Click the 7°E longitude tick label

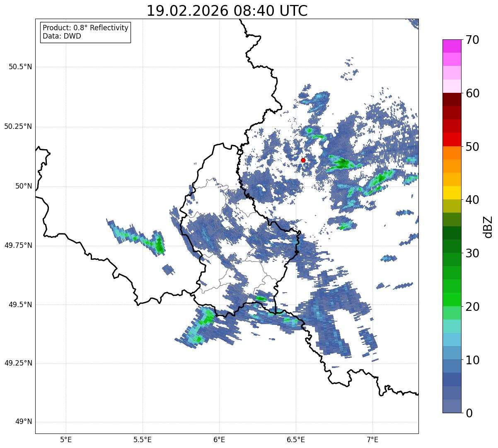372,439
